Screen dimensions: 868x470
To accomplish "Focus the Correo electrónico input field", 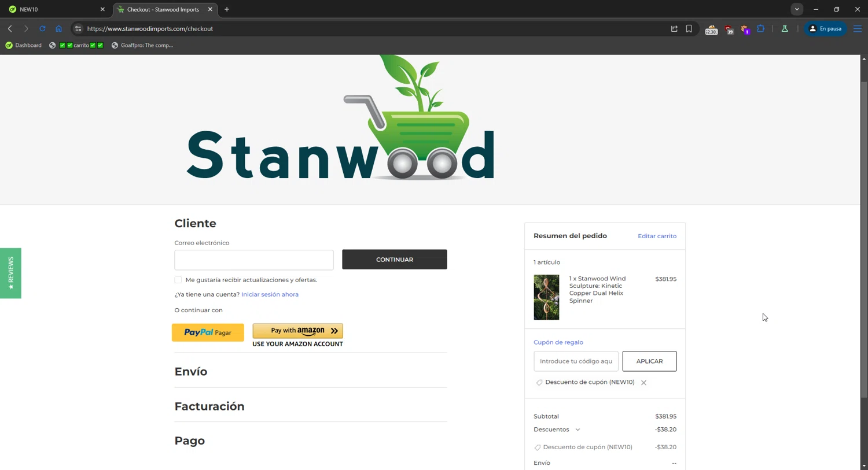I will [254, 260].
